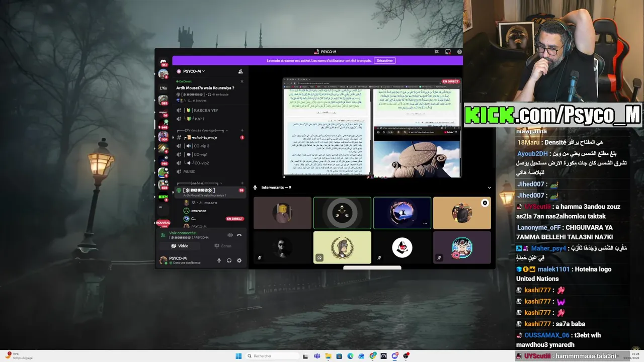Click moderator shield on tan speaker tile

(x=485, y=203)
